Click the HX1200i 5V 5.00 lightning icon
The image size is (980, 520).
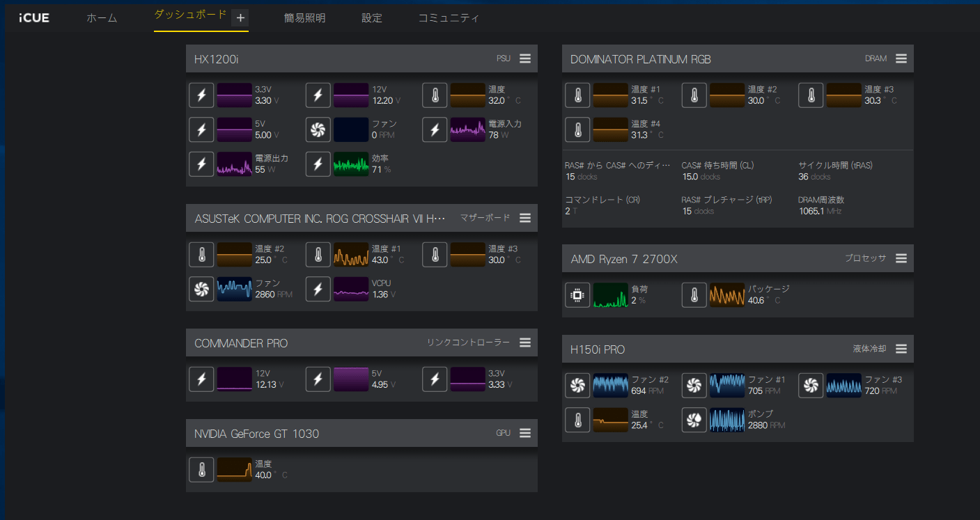pos(201,129)
